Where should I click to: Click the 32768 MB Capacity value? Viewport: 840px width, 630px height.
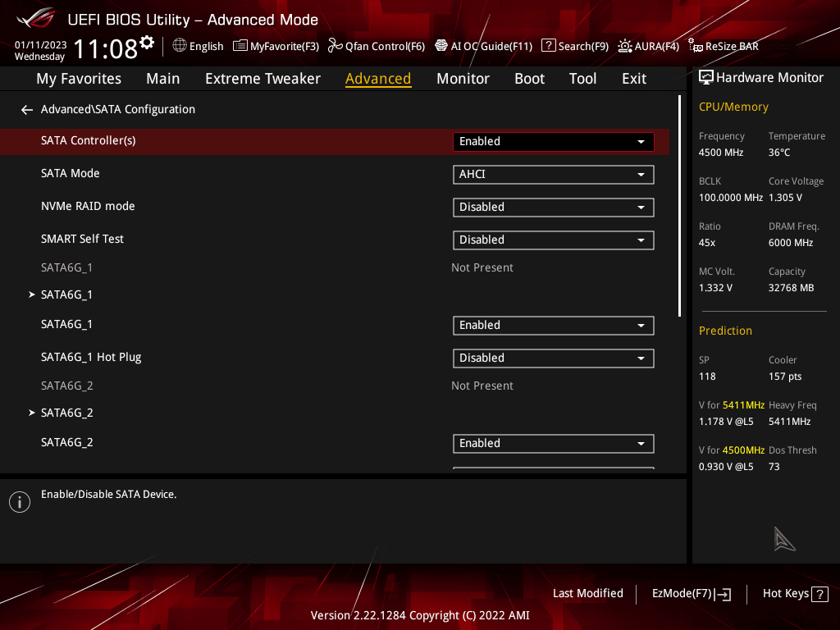(x=791, y=288)
